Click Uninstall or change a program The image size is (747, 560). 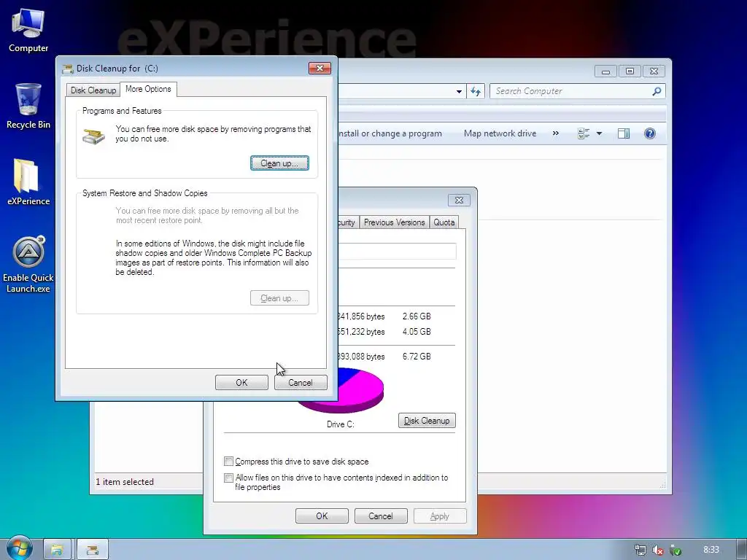click(x=390, y=133)
